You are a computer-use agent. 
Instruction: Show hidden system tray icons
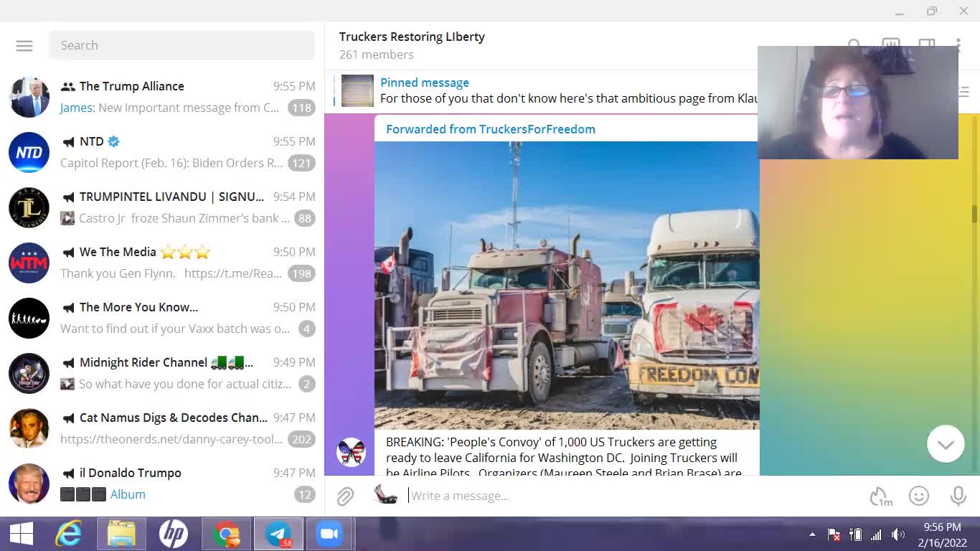(812, 534)
